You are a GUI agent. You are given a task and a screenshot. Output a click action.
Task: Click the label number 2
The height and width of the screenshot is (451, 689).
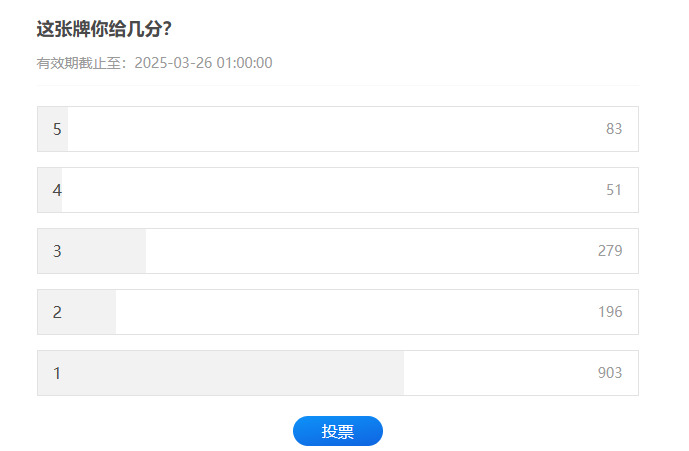57,313
